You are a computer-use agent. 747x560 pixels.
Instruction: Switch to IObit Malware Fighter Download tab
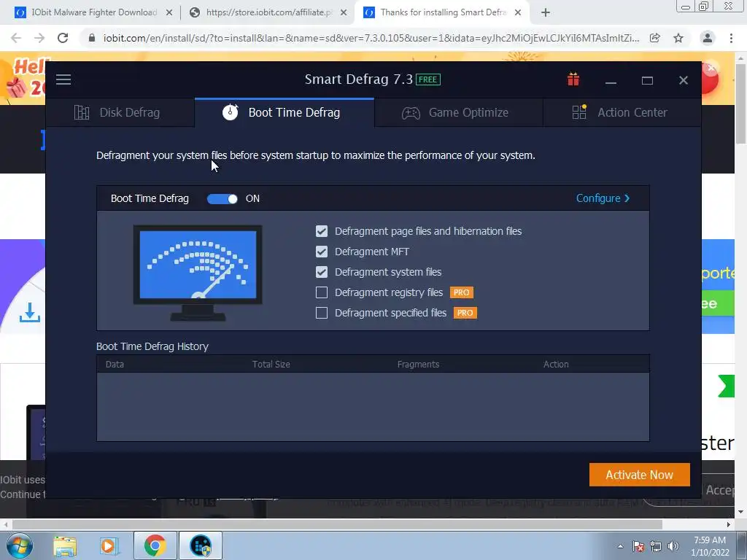pyautogui.click(x=93, y=12)
